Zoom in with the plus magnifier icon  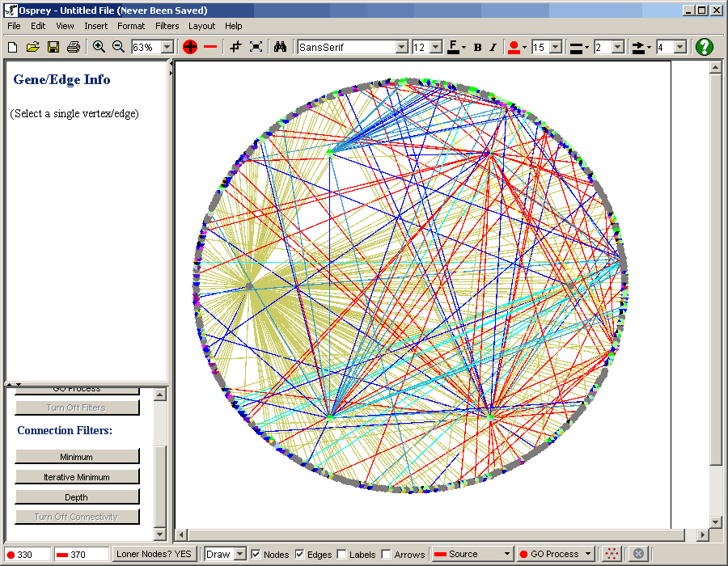click(99, 47)
